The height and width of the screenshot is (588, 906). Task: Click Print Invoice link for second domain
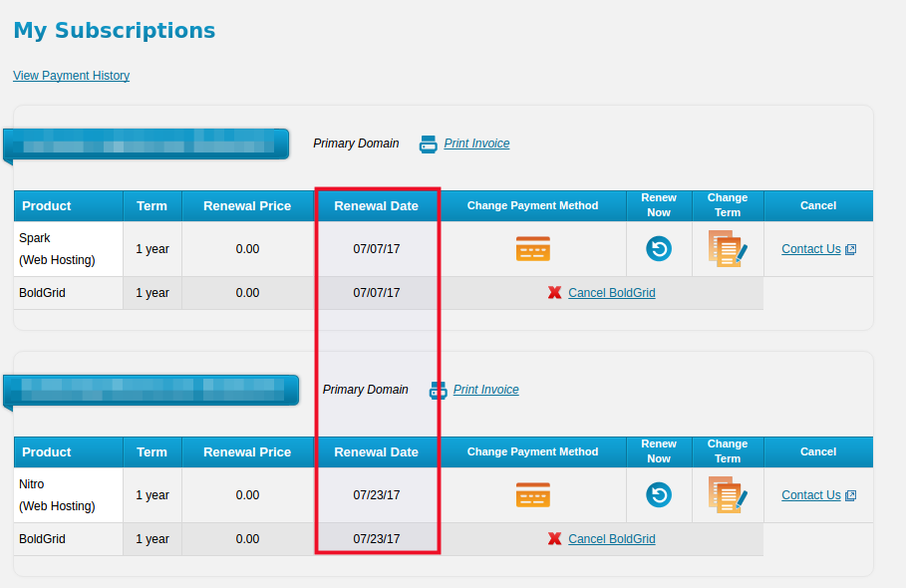click(x=485, y=390)
